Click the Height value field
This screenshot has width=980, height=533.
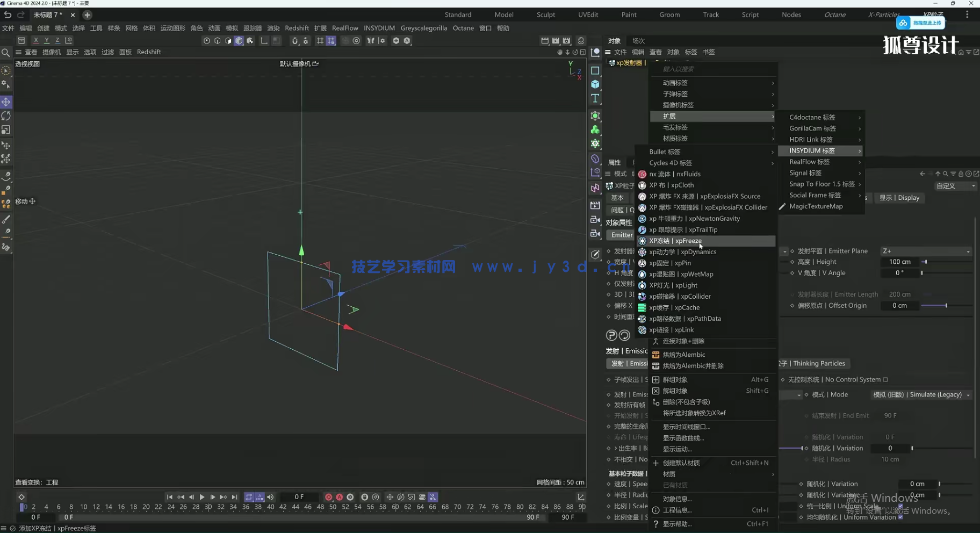[x=900, y=262]
